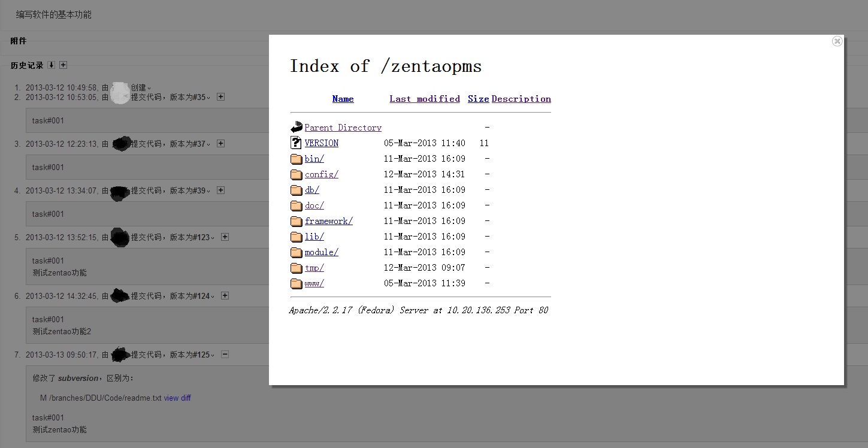Click the folder icon beside bin/
The image size is (868, 448).
pyautogui.click(x=296, y=159)
